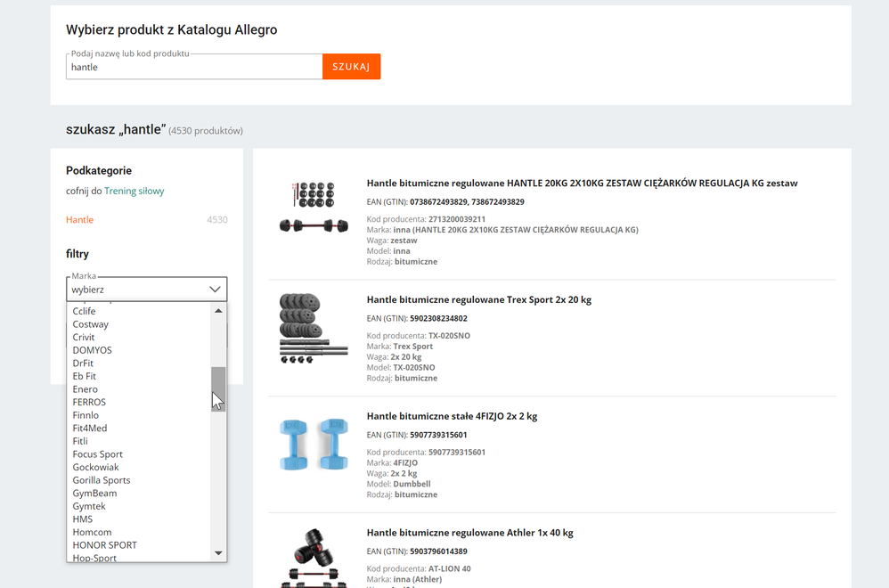Click Model Dumbbell value
The width and height of the screenshot is (889, 588).
tap(412, 485)
